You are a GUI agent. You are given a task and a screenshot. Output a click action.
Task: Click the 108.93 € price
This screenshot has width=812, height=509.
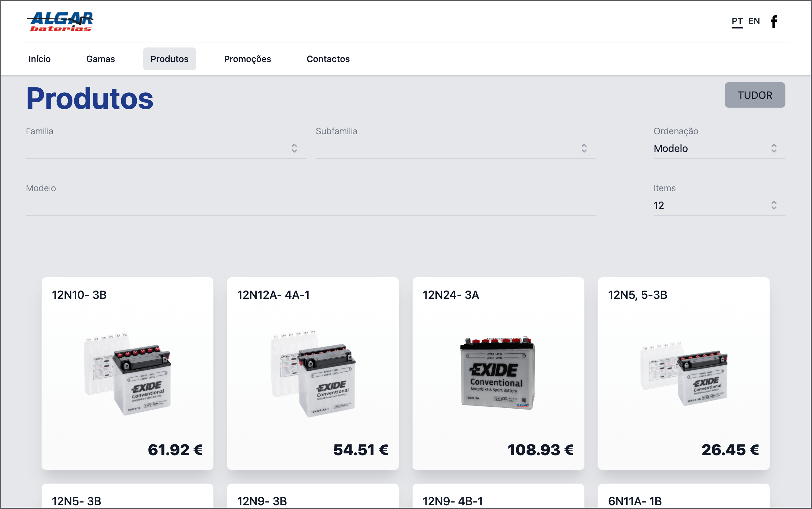540,450
